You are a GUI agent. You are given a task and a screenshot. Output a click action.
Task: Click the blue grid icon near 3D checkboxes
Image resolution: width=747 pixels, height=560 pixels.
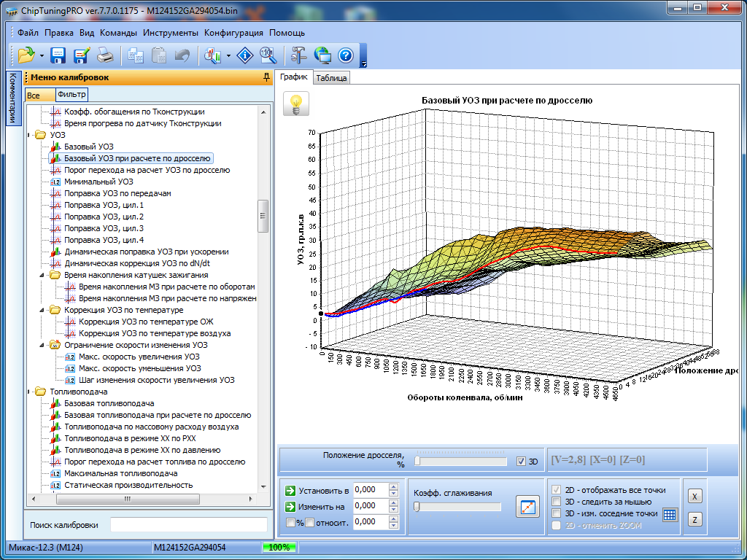670,514
